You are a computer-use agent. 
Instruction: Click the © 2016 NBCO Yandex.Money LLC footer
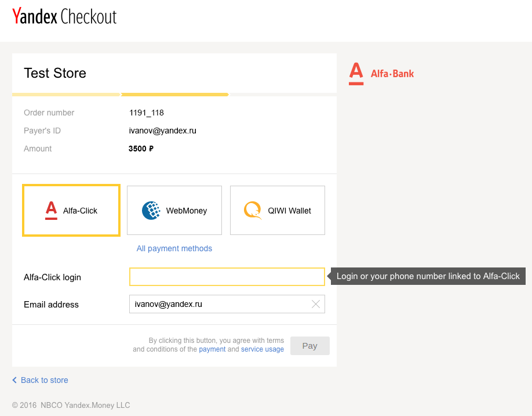pos(71,405)
